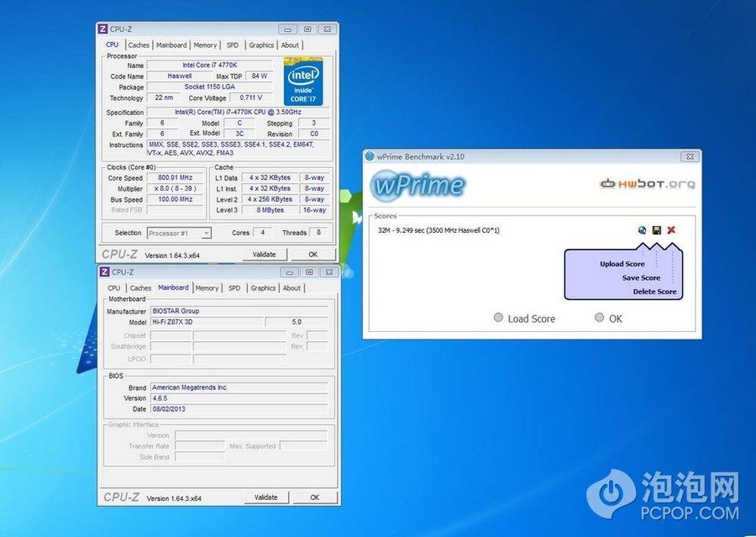Click the processor name field 'Intel Core i7 4770K'
This screenshot has width=756, height=537.
coord(209,65)
